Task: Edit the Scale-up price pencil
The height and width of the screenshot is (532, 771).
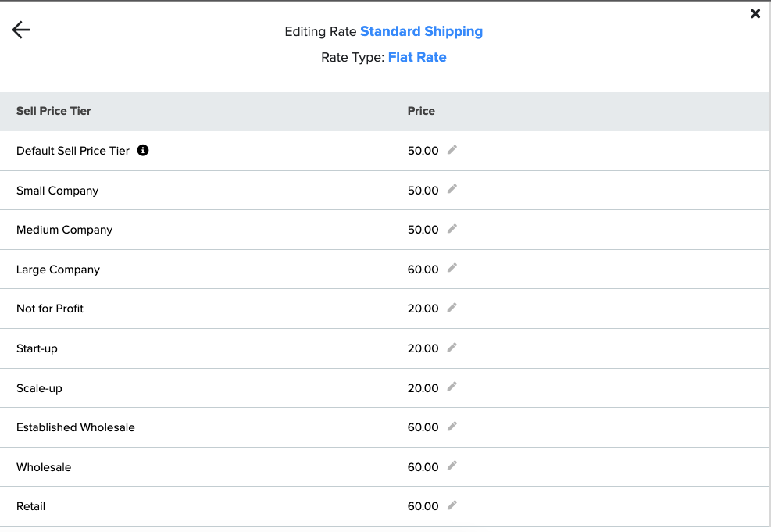Action: (x=452, y=387)
